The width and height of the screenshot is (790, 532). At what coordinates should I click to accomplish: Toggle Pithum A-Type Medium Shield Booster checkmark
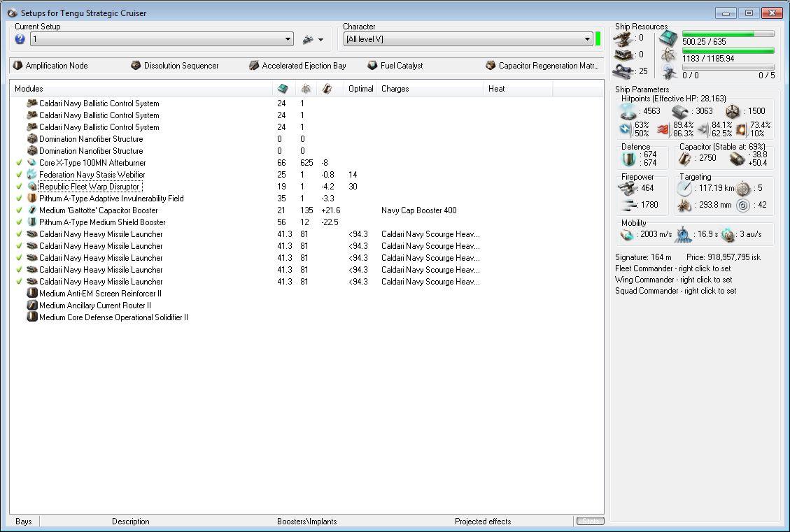[x=19, y=222]
